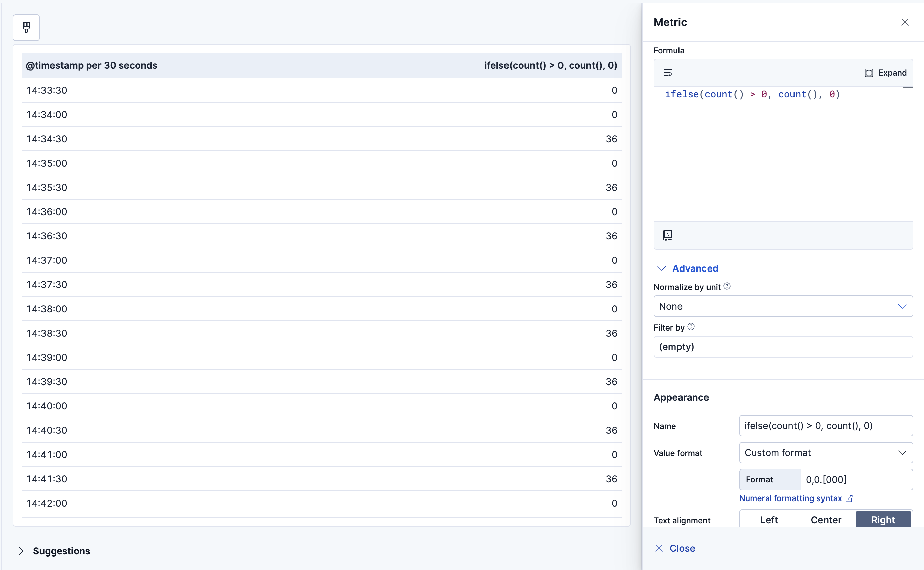Toggle word wrap icon in formula editor
Viewport: 924px width, 570px height.
tap(667, 73)
